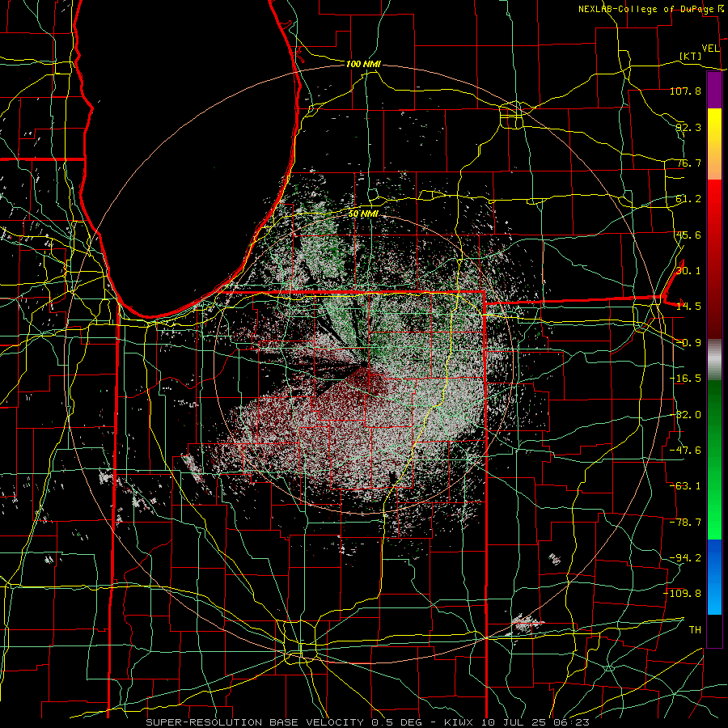Select the -16.5 scale value
Viewport: 728px width, 728px height.
685,379
